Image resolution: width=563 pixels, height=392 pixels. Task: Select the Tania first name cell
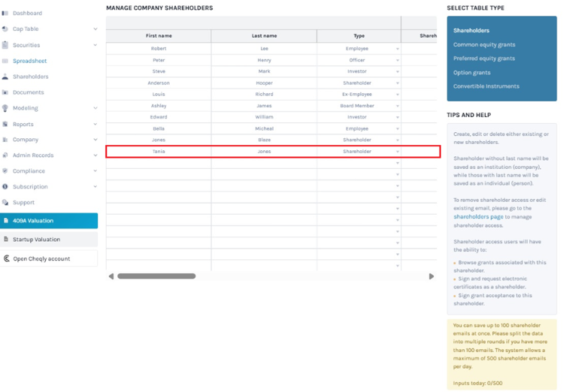(x=159, y=152)
